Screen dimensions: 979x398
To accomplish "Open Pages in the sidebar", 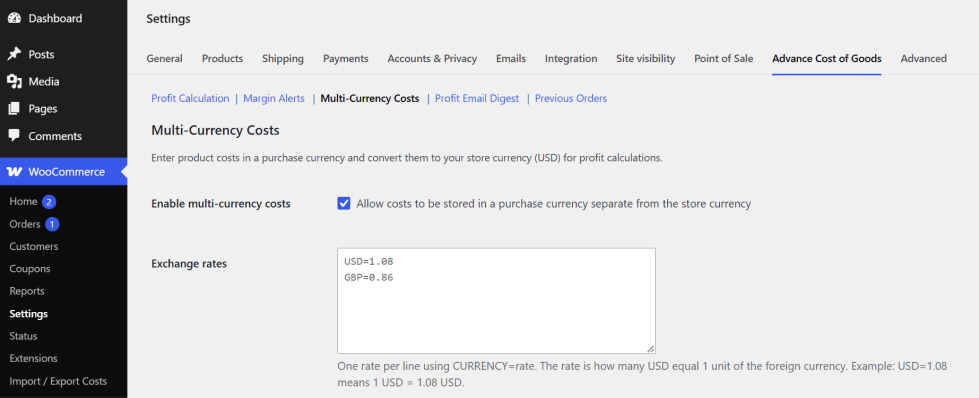I will 42,109.
